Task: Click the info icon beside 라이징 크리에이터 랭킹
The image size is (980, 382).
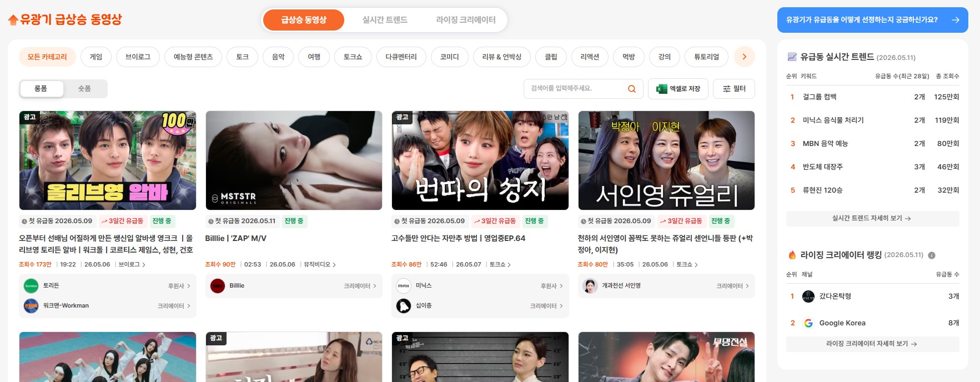Action: pos(932,255)
